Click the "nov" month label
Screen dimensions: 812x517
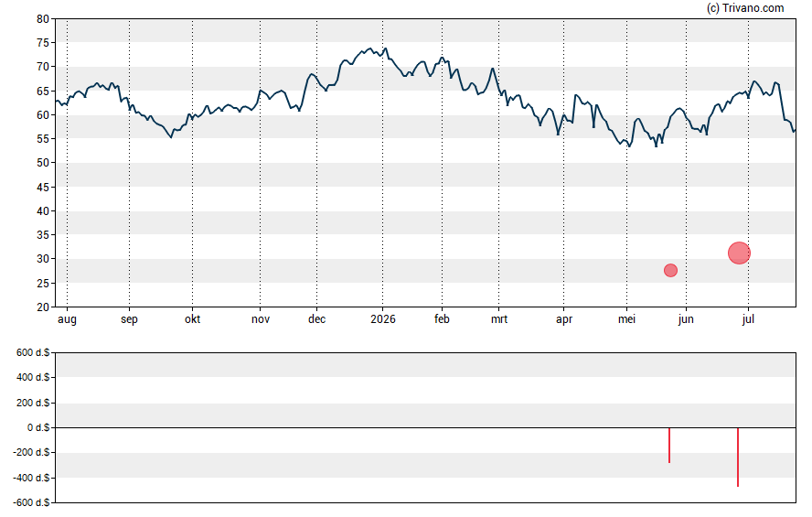[261, 319]
